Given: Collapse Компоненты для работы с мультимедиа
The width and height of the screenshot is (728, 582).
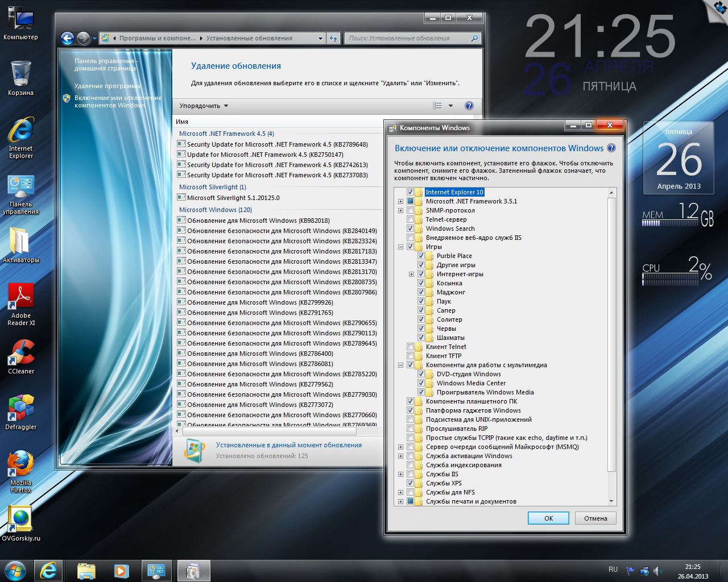Looking at the screenshot, I should [x=400, y=365].
